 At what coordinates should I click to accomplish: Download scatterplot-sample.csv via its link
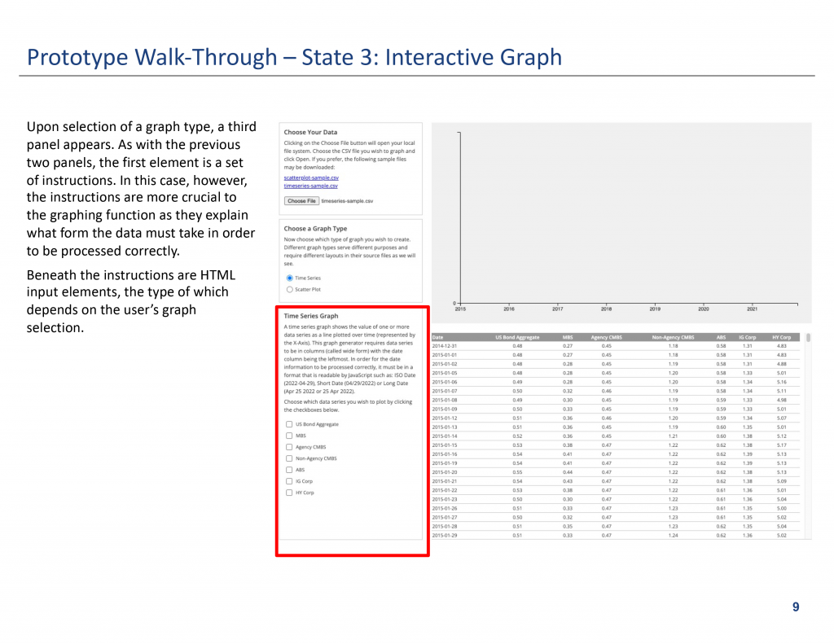[310, 177]
